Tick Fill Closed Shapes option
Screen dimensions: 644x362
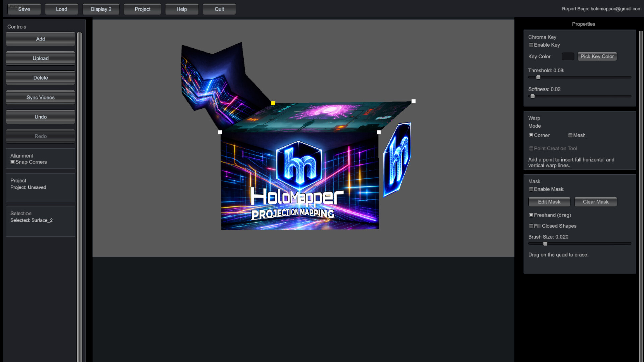coord(531,226)
